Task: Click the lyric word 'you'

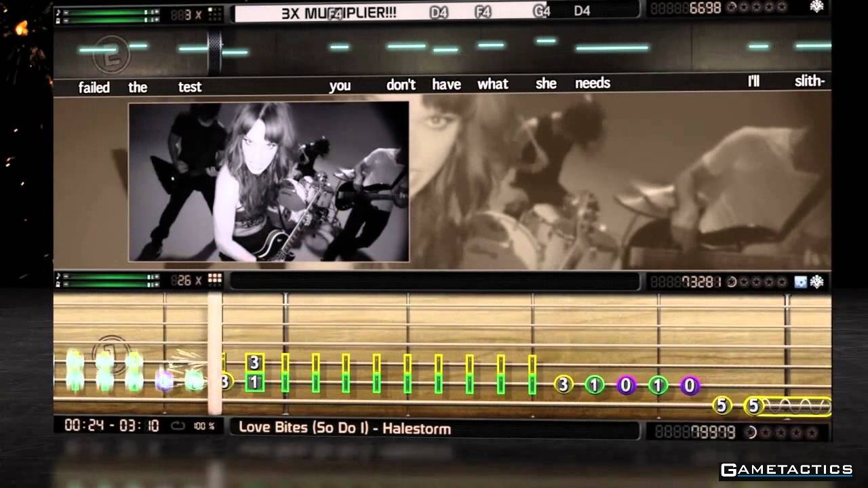Action: point(340,85)
